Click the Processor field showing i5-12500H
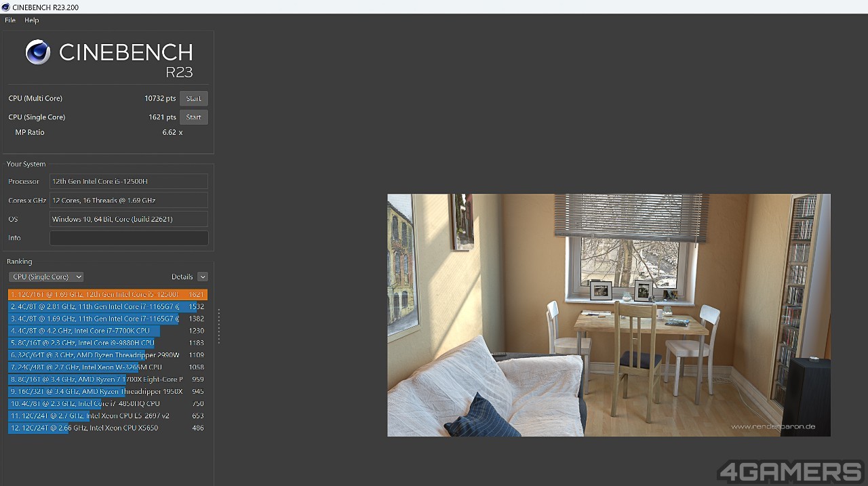Image resolution: width=868 pixels, height=486 pixels. pos(129,181)
